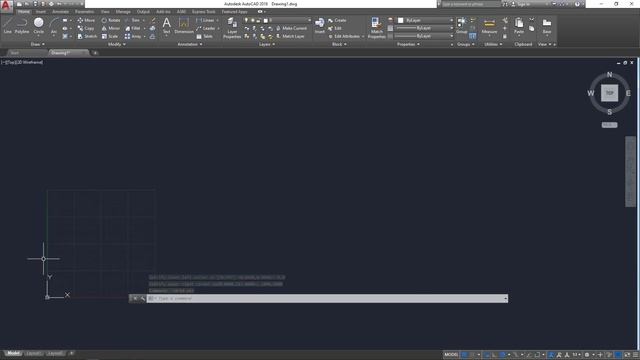Expand the Modify panel
This screenshot has width=640, height=360.
116,44
